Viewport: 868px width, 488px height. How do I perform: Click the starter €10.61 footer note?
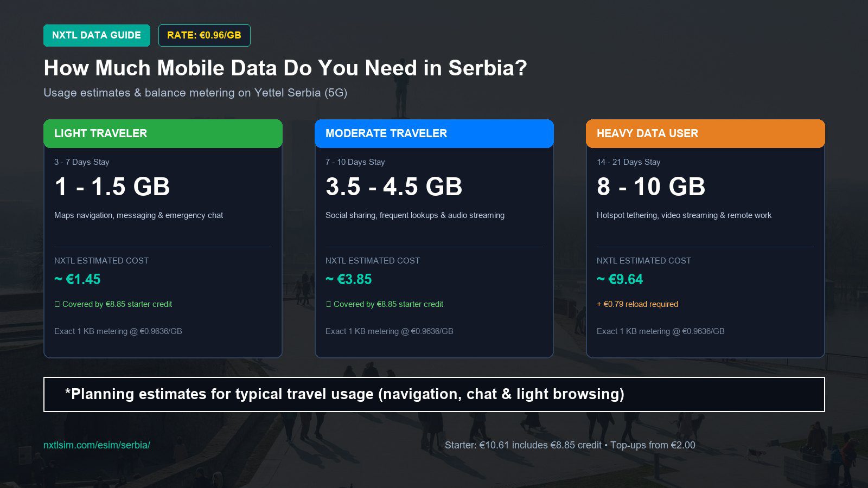[x=570, y=445]
